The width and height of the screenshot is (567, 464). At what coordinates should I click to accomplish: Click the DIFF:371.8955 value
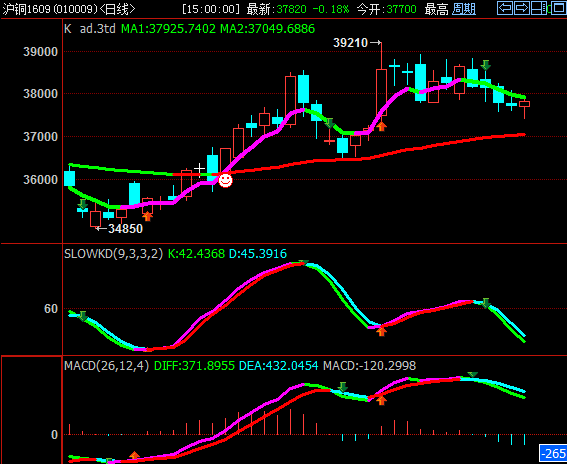pyautogui.click(x=195, y=366)
